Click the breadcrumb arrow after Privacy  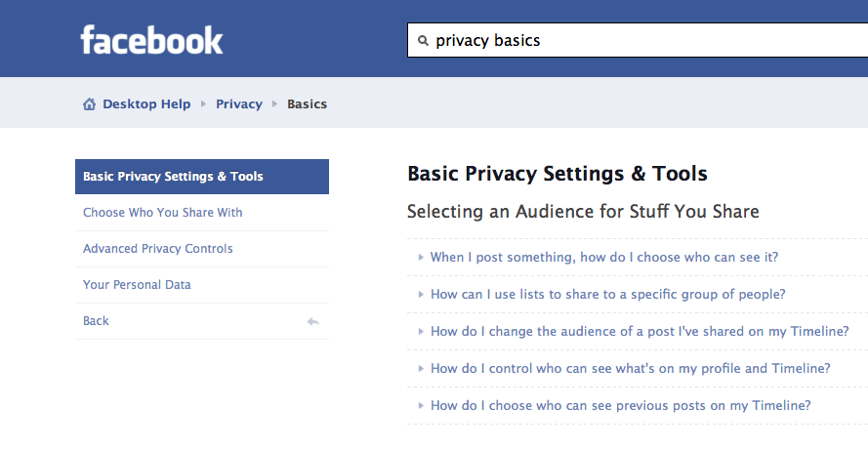(274, 104)
